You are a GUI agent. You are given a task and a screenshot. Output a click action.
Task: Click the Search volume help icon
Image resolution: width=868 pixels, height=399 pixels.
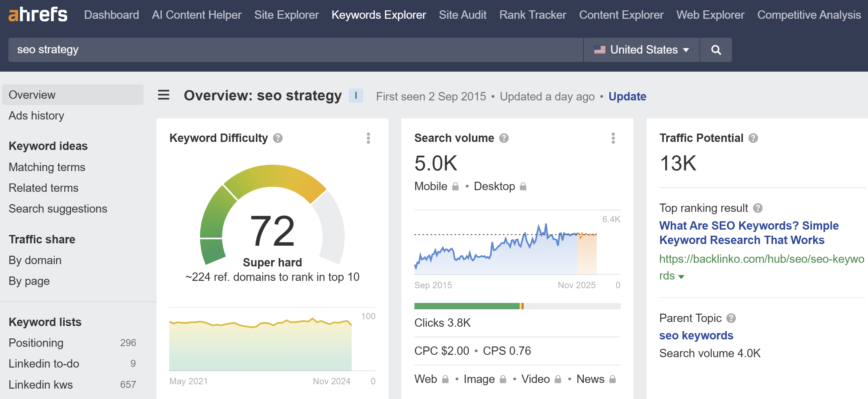coord(504,138)
